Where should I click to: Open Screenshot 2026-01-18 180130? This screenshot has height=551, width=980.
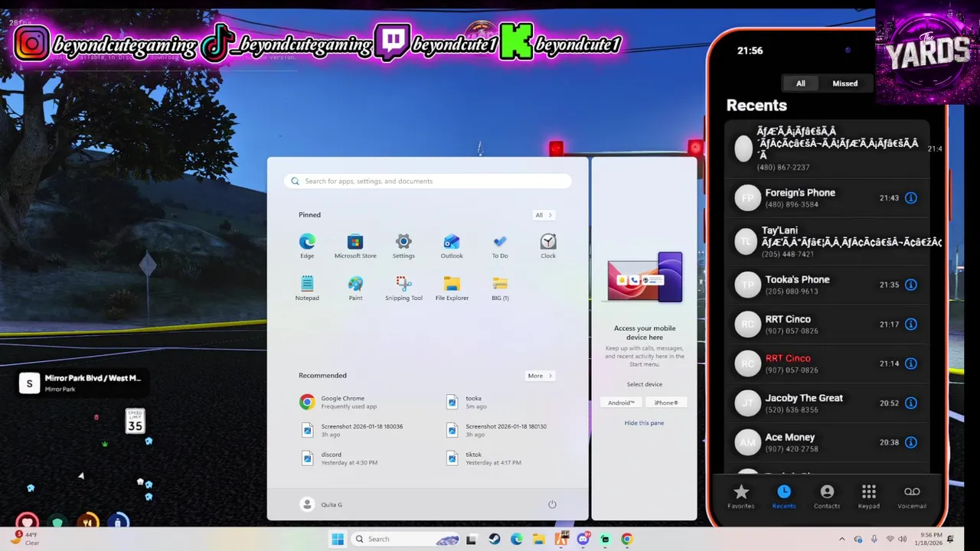[x=497, y=430]
